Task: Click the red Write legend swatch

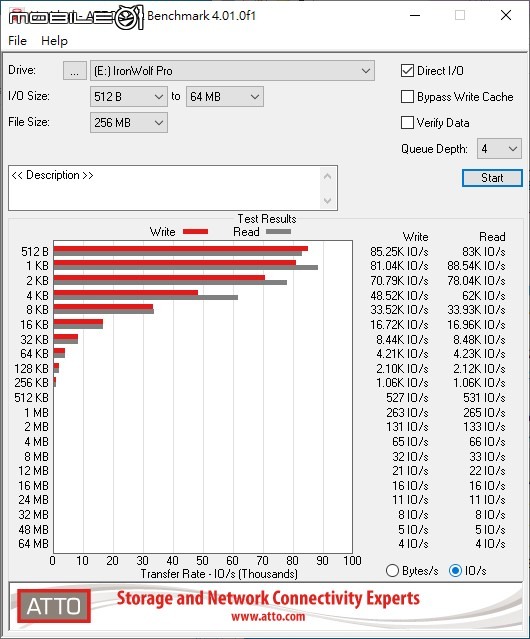Action: click(x=195, y=231)
